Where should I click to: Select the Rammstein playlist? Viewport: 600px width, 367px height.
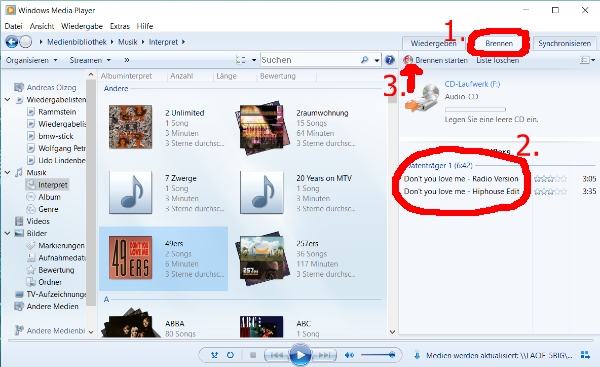(57, 112)
